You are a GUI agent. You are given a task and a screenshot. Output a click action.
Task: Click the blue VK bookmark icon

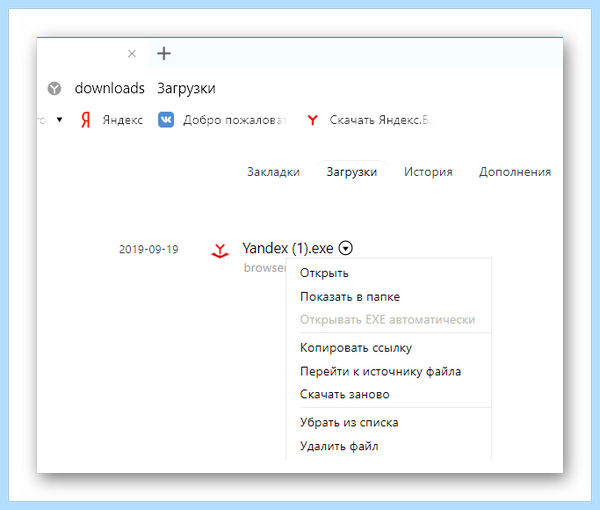(166, 120)
